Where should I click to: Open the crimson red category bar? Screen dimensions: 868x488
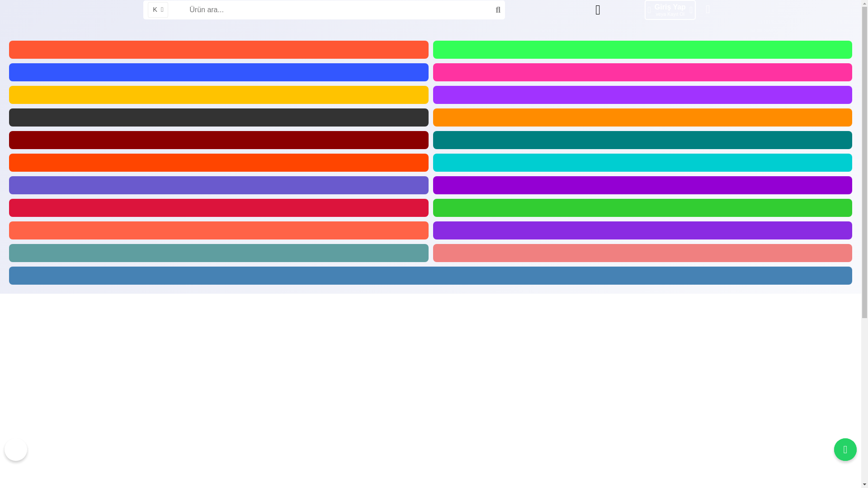[x=218, y=208]
